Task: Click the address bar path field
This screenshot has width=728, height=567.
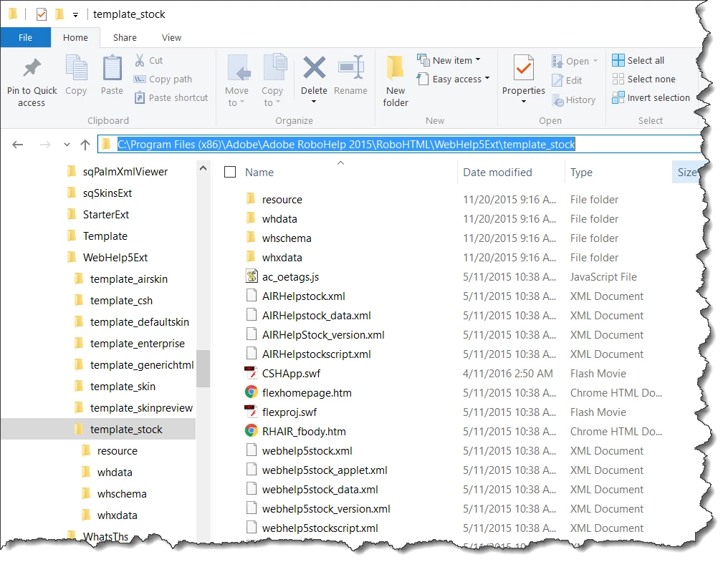Action: point(400,145)
